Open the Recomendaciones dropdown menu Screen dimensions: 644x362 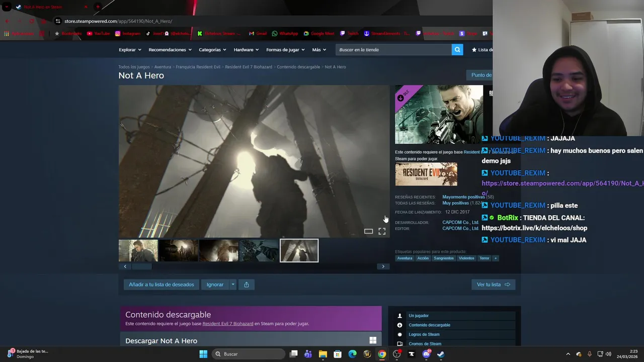click(170, 50)
